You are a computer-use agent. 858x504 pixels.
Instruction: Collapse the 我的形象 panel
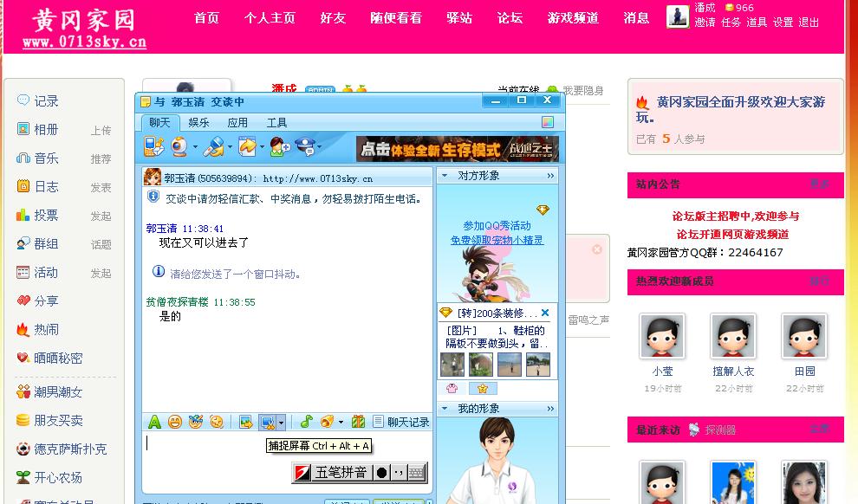click(445, 409)
